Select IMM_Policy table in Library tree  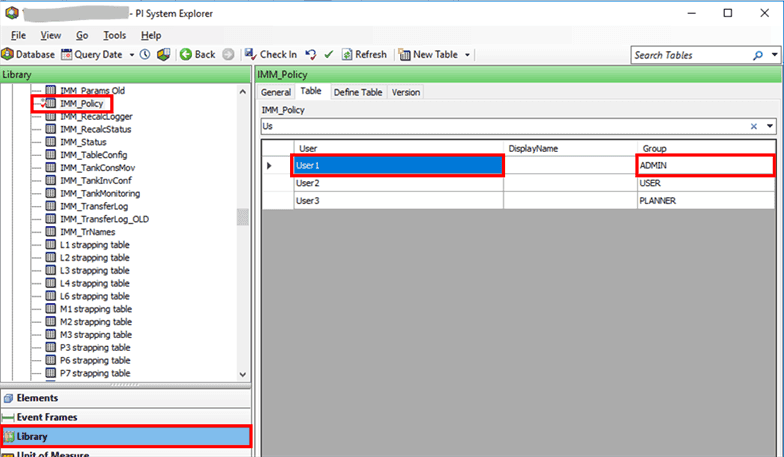click(x=82, y=104)
